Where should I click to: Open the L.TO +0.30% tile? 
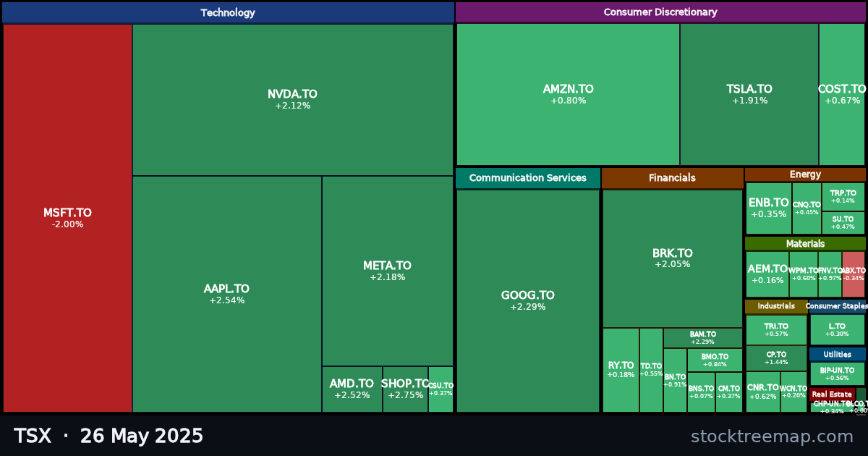(837, 330)
